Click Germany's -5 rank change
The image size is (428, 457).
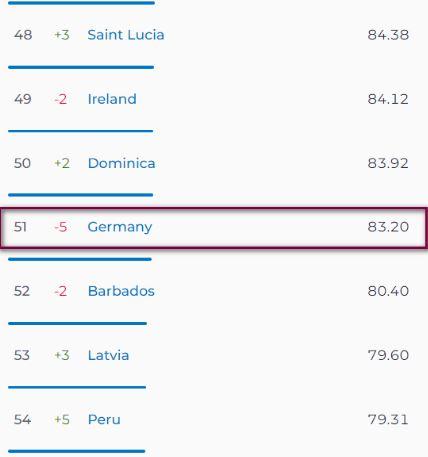pyautogui.click(x=61, y=227)
